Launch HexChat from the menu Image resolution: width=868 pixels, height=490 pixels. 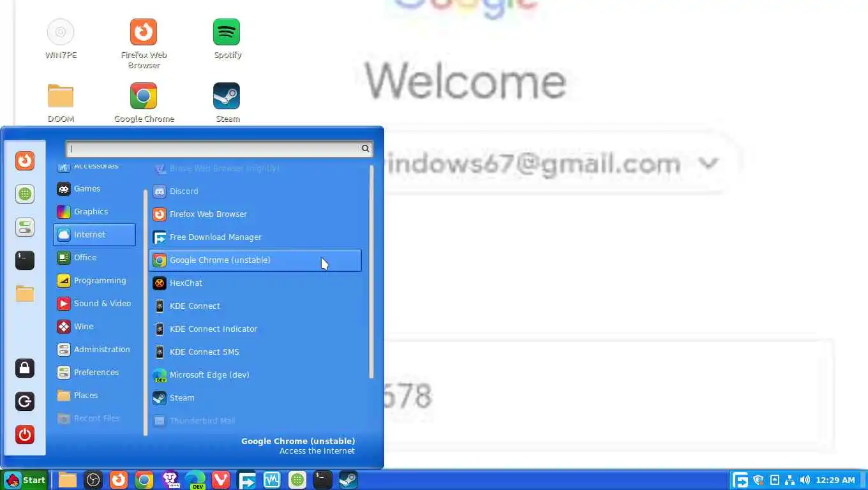tap(255, 283)
